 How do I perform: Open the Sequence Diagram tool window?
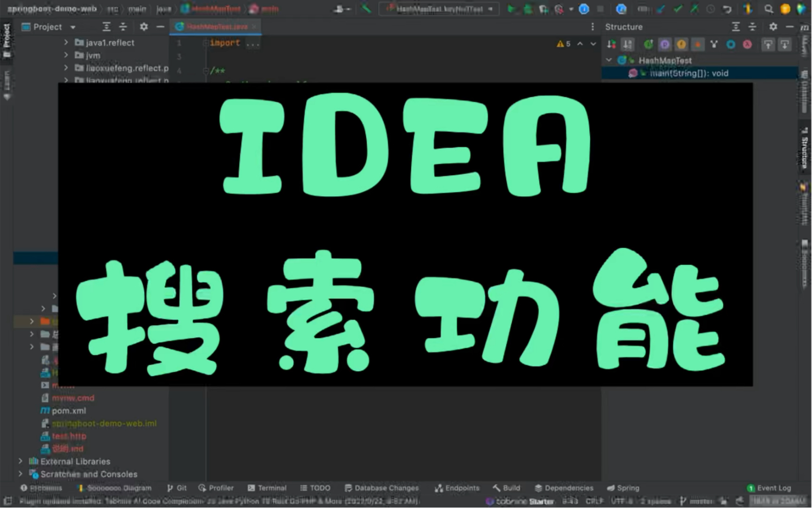click(x=114, y=488)
